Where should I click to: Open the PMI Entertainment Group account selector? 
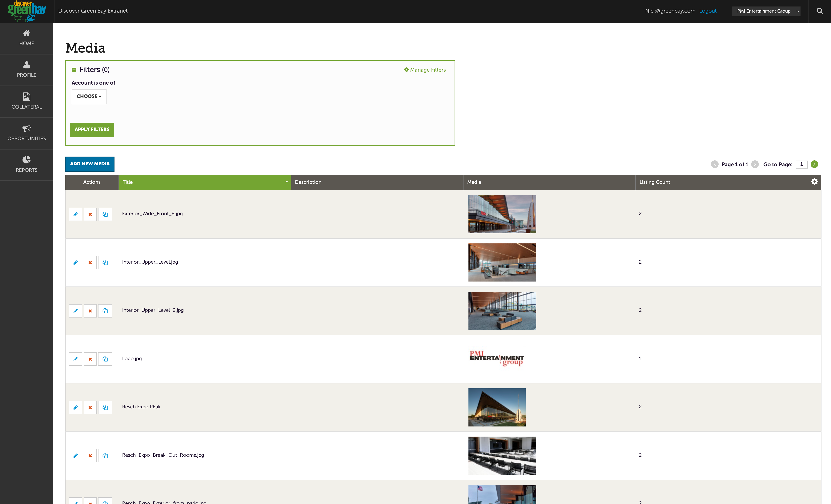pos(766,11)
